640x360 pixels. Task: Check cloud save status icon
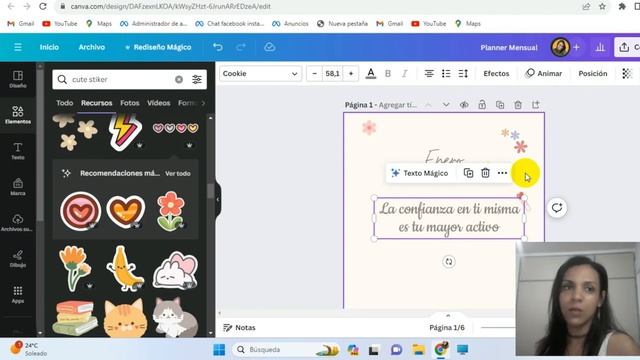(x=269, y=47)
